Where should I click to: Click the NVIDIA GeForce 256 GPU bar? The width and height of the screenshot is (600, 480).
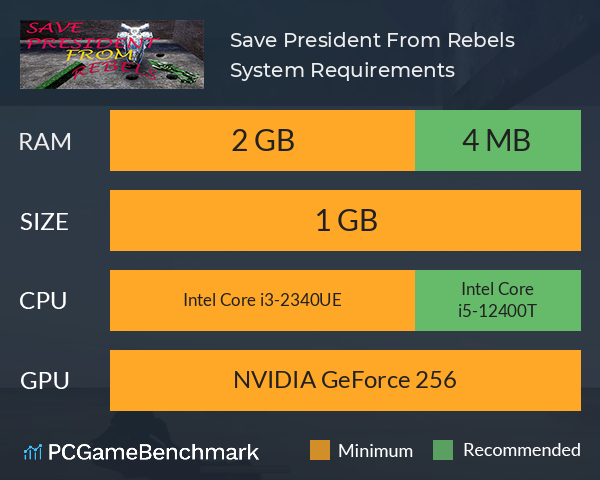346,380
